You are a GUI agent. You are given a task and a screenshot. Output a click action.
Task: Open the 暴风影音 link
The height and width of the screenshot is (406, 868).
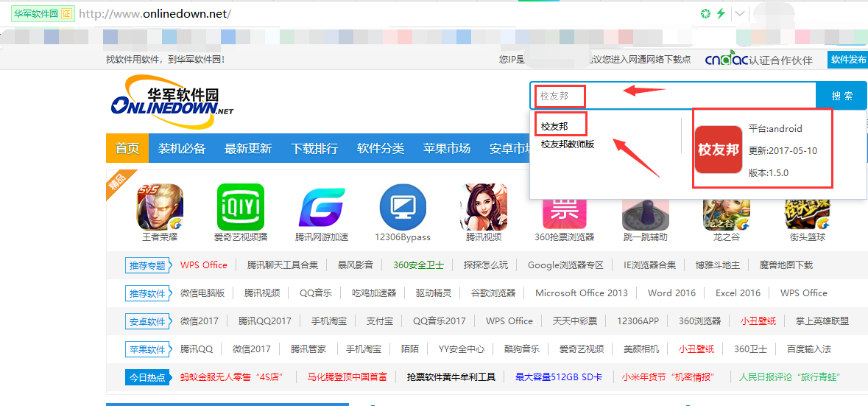coord(356,265)
